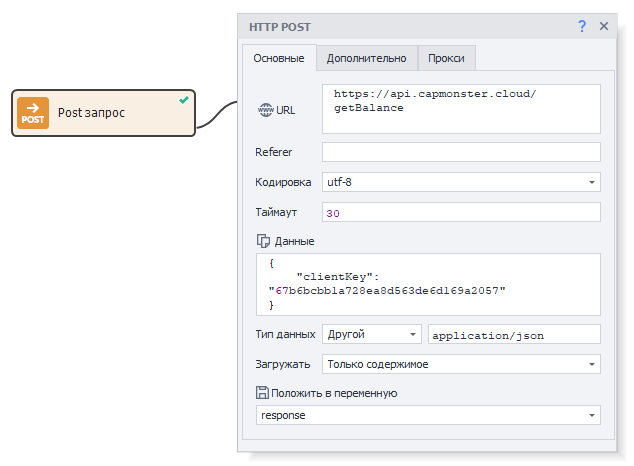Close the HTTP POST dialog
634x466 pixels.
[x=604, y=26]
